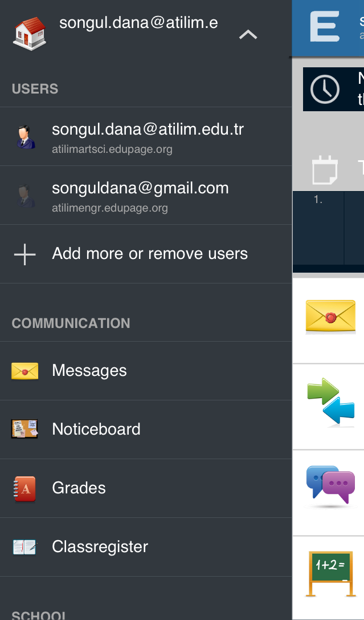Open Grades

pos(79,488)
